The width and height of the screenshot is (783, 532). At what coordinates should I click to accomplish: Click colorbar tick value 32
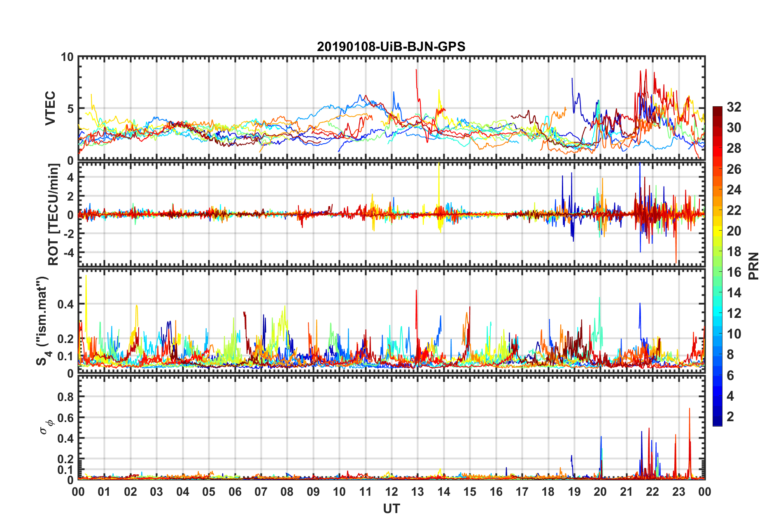tap(734, 107)
